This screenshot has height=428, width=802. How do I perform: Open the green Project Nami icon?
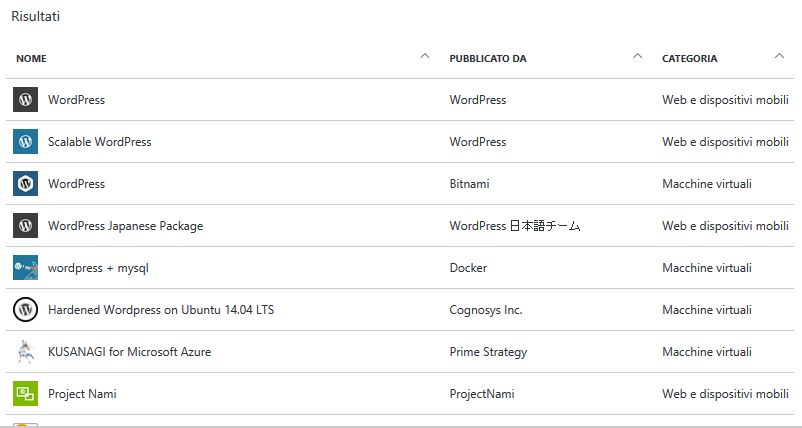25,393
